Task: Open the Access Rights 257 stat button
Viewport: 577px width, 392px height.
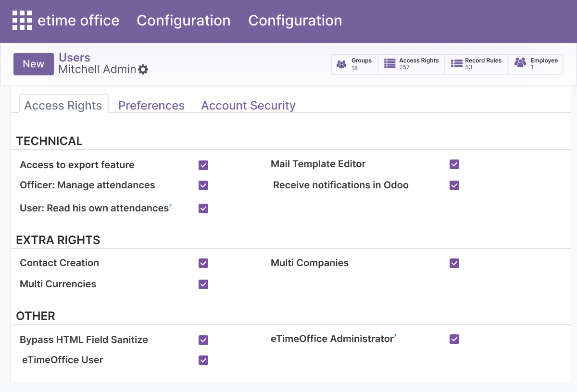Action: point(412,64)
